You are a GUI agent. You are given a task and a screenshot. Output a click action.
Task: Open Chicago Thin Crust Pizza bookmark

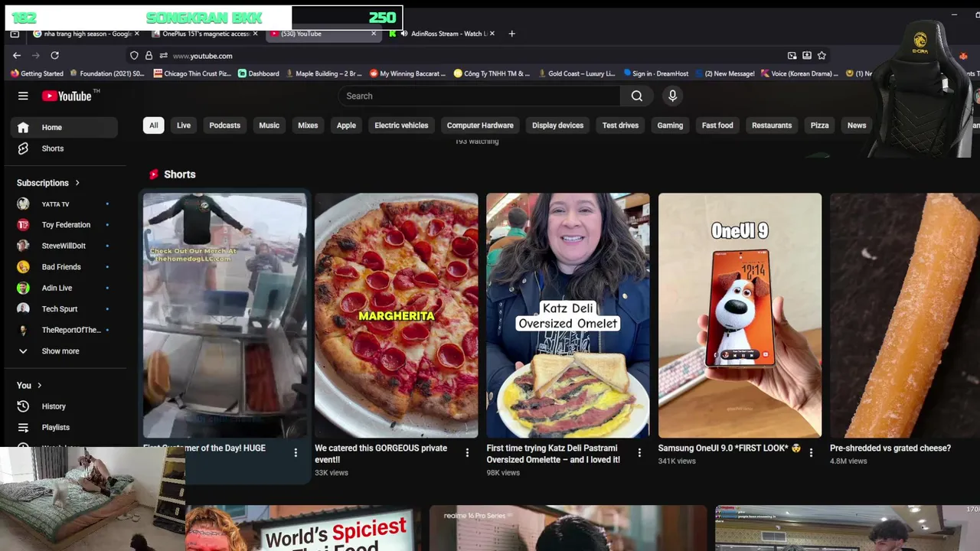click(192, 73)
